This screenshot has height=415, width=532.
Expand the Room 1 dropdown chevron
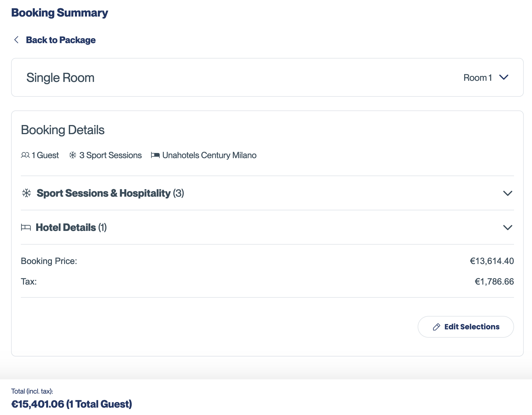pos(504,77)
